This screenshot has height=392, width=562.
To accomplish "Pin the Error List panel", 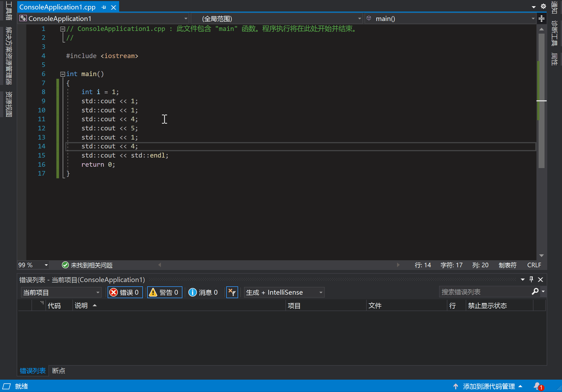I will point(531,279).
